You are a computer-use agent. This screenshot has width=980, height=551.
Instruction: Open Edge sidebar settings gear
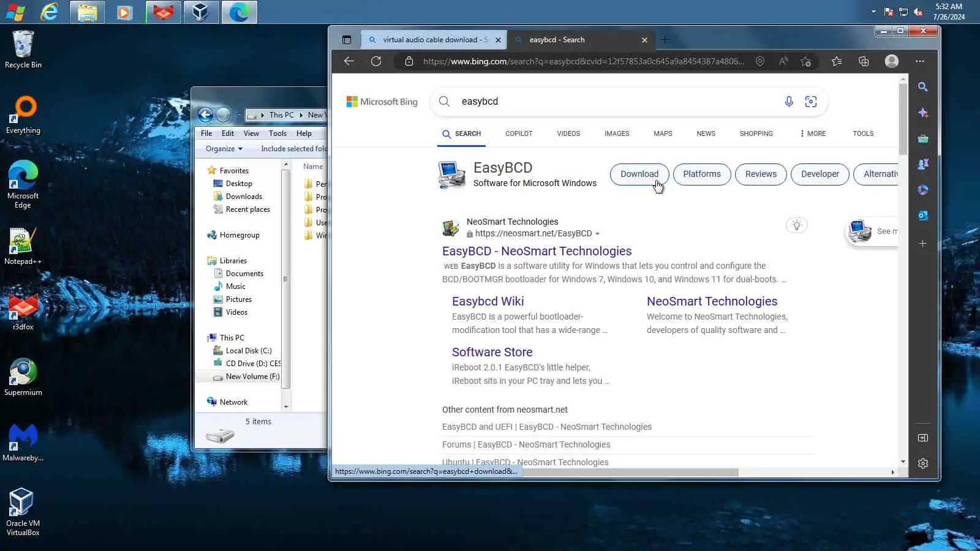(x=923, y=463)
